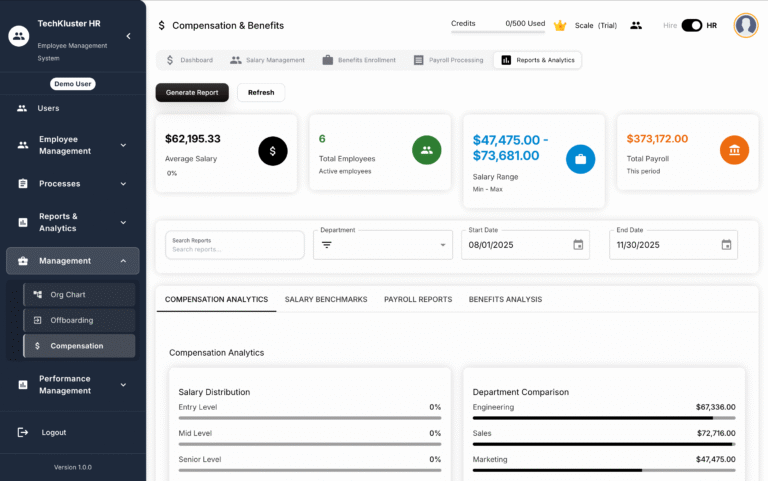This screenshot has height=481, width=768.
Task: Click the team members icon in header
Action: [636, 25]
